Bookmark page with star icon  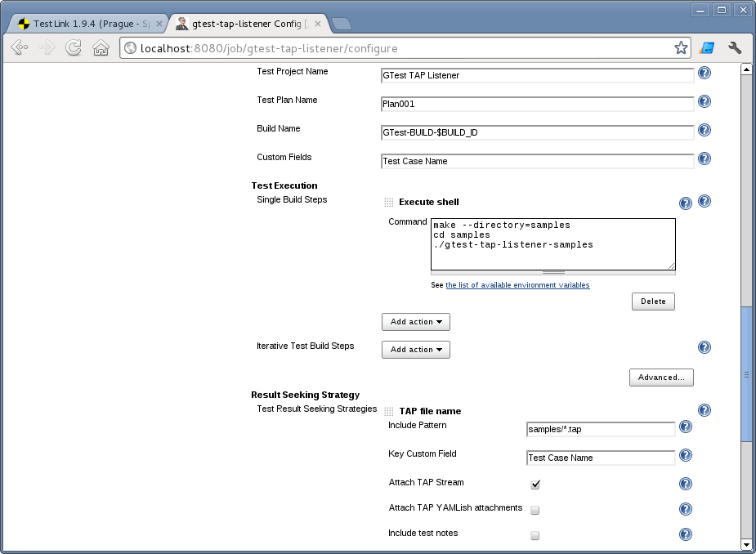click(681, 47)
